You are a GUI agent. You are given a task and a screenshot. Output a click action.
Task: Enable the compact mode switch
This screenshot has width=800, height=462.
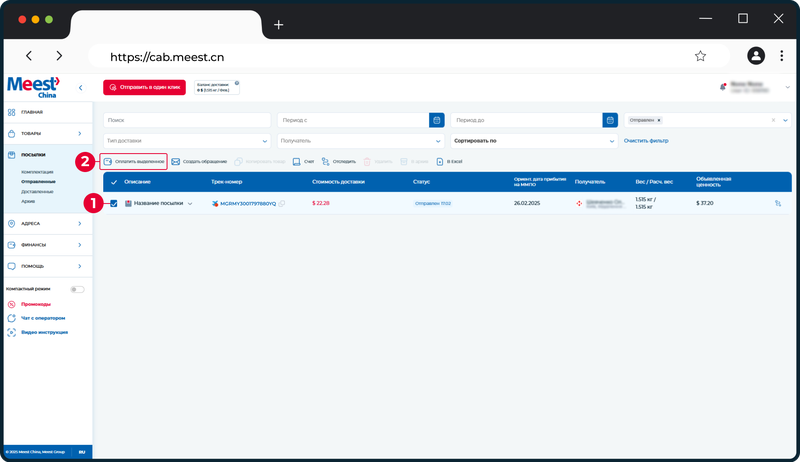(x=77, y=290)
